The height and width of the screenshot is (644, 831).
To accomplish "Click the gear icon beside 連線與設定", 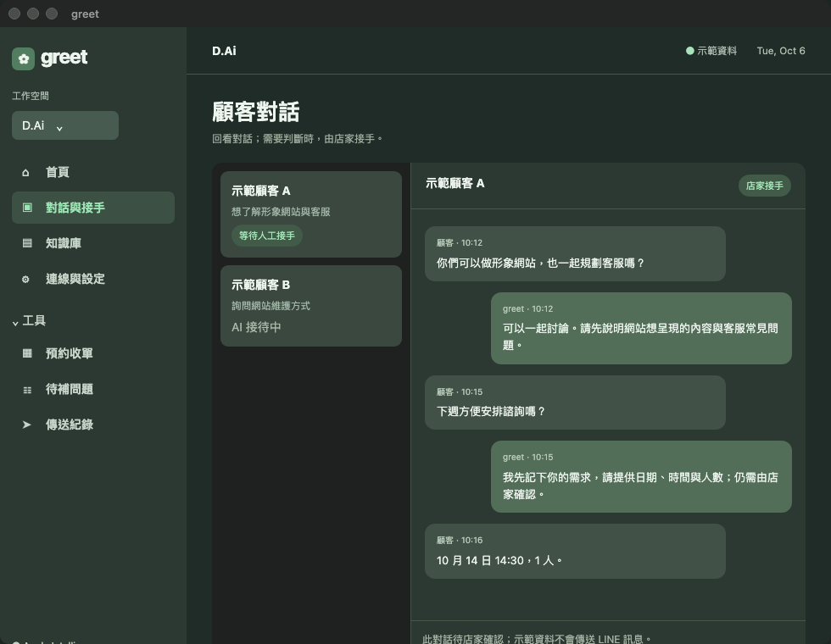I will (25, 279).
